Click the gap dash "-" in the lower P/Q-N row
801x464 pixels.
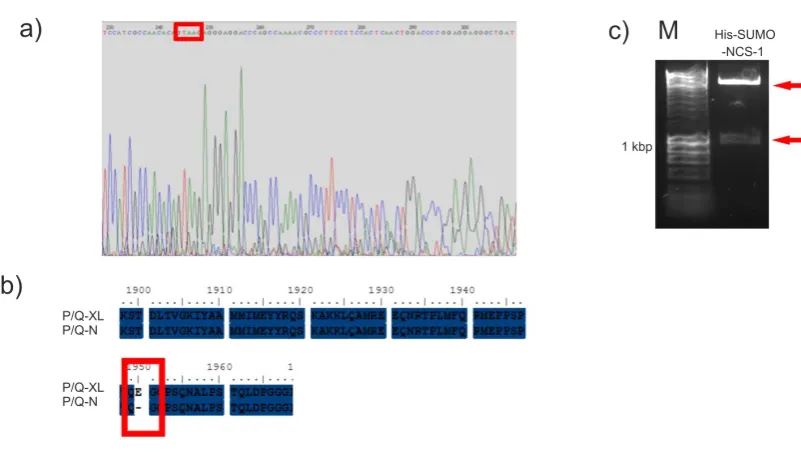point(139,408)
